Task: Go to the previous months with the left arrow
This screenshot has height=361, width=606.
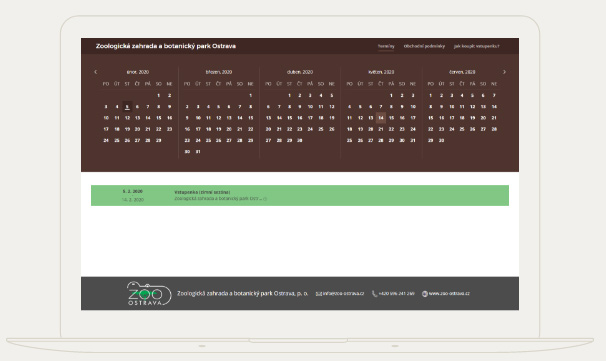Action: point(95,72)
